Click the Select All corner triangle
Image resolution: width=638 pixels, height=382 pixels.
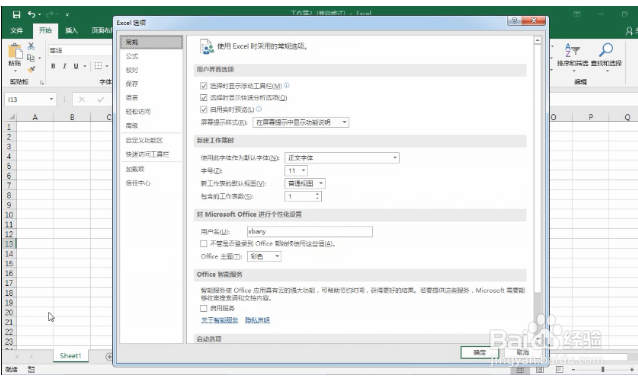(x=11, y=117)
